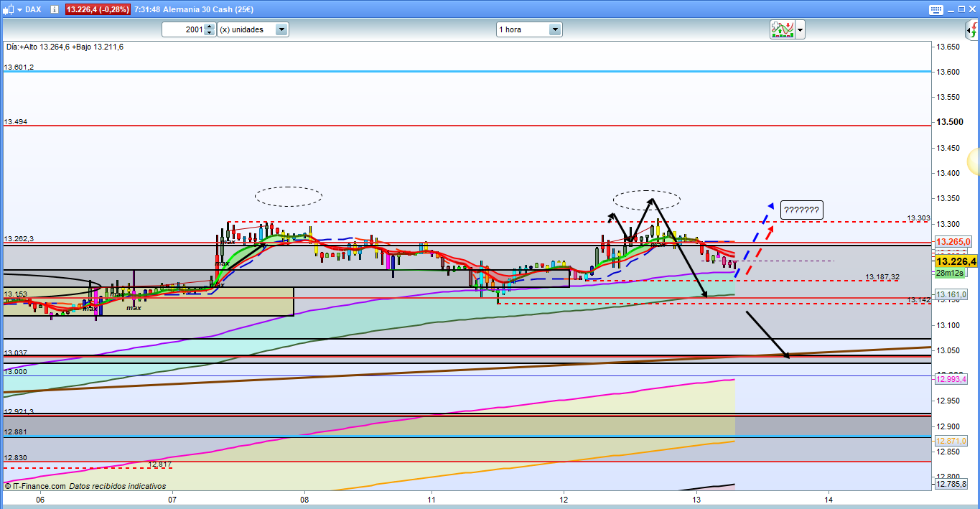Click the magenta 12.993,4 indicator label
980x509 pixels.
953,379
